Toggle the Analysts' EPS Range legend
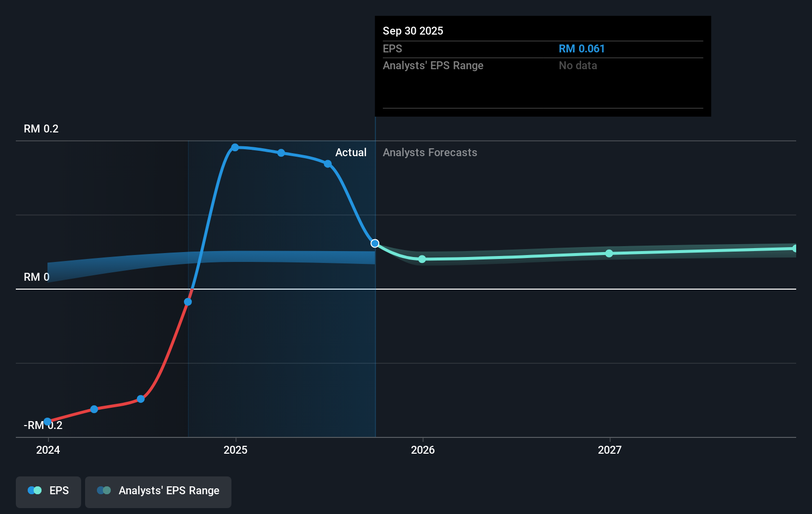 (x=158, y=492)
